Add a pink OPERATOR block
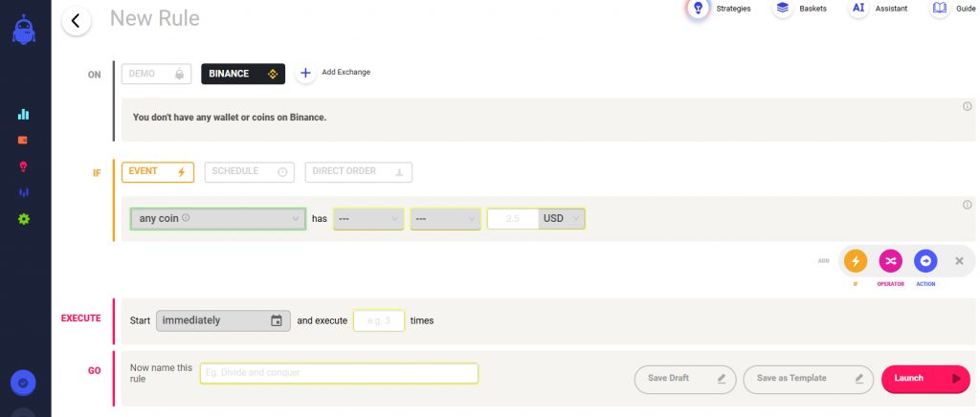 coord(890,261)
